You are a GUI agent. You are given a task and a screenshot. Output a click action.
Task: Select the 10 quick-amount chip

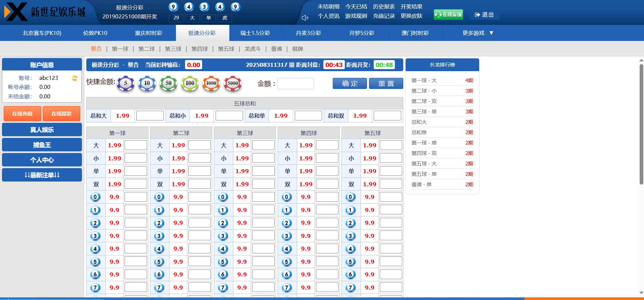pos(147,83)
